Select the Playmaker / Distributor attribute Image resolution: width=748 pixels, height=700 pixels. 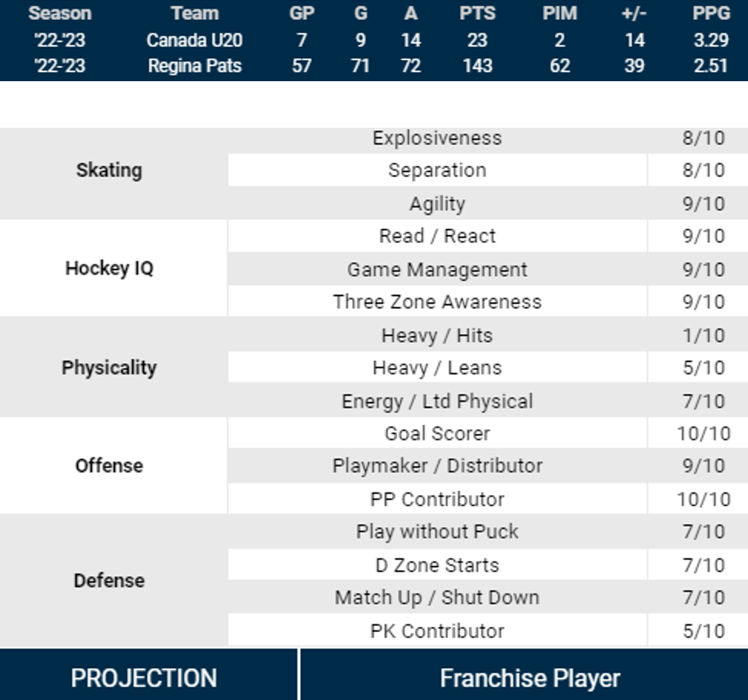(x=437, y=466)
